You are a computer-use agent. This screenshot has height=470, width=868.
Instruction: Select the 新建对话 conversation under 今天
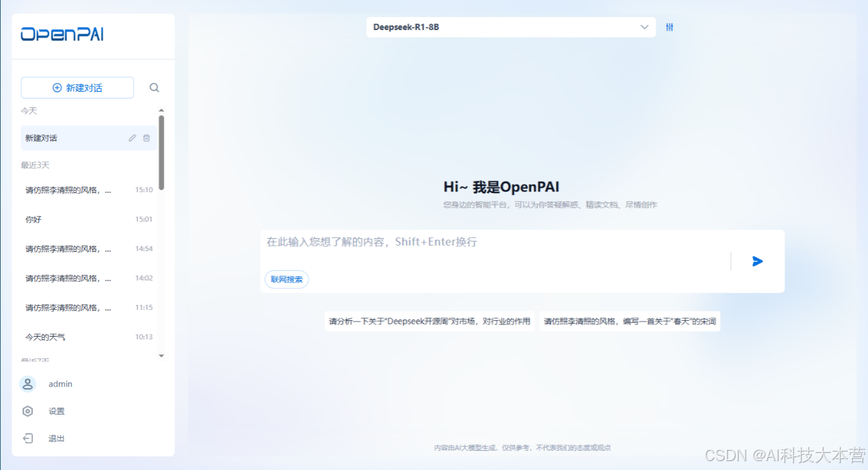89,138
